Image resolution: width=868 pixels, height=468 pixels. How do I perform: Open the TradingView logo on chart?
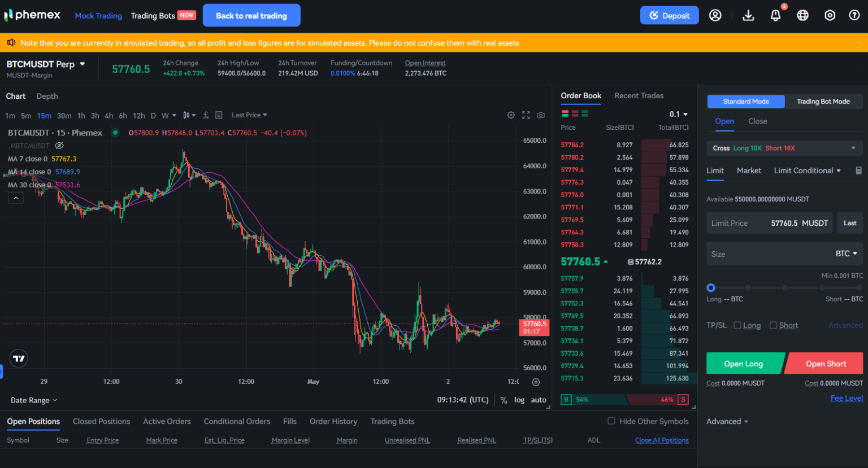pos(19,358)
